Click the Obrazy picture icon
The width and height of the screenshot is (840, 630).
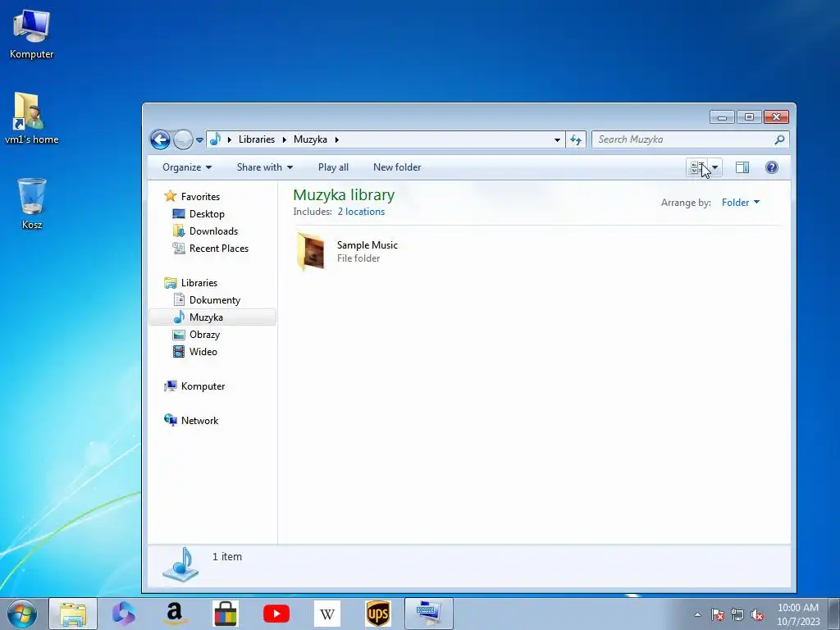179,335
